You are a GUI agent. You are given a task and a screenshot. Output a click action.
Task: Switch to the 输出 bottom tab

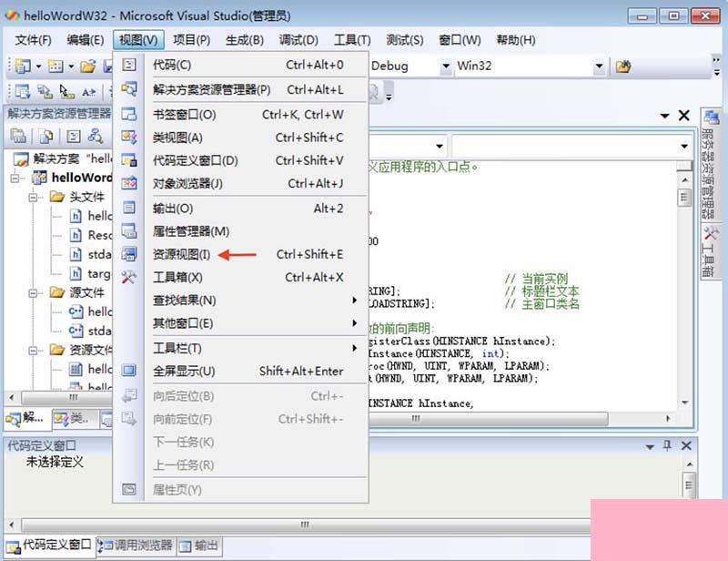pos(198,546)
